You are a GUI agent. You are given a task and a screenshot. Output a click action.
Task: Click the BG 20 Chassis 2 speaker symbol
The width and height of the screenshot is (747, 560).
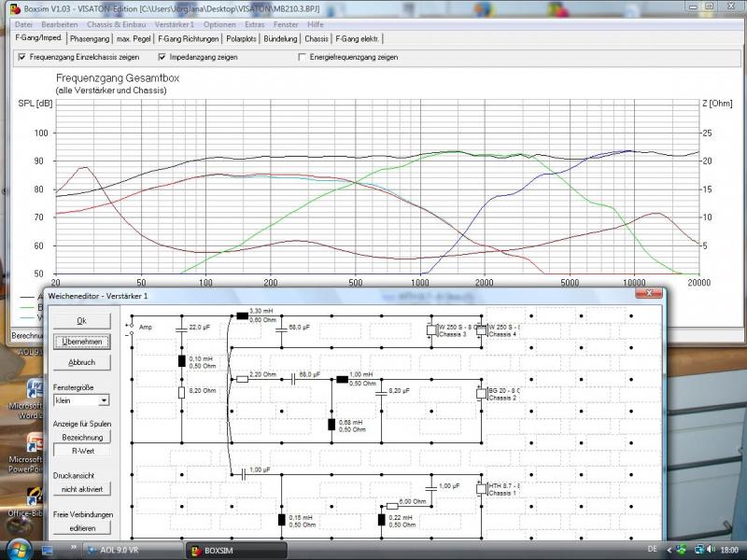481,393
